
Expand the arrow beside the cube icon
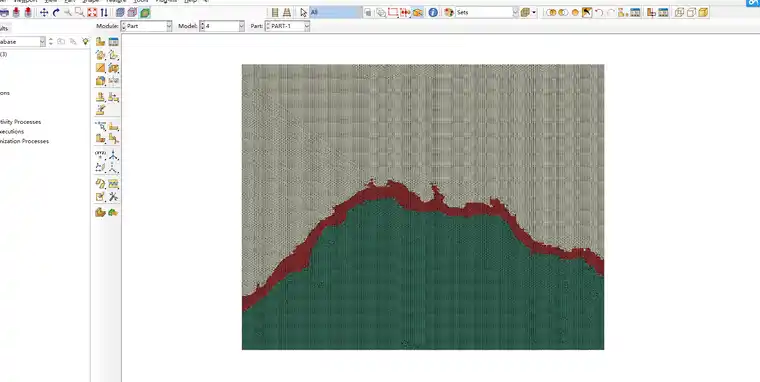click(x=534, y=13)
